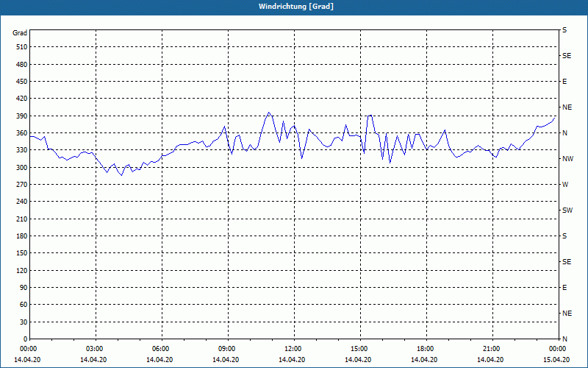The height and width of the screenshot is (368, 588).
Task: Select the 21:00 time axis label
Action: point(492,348)
